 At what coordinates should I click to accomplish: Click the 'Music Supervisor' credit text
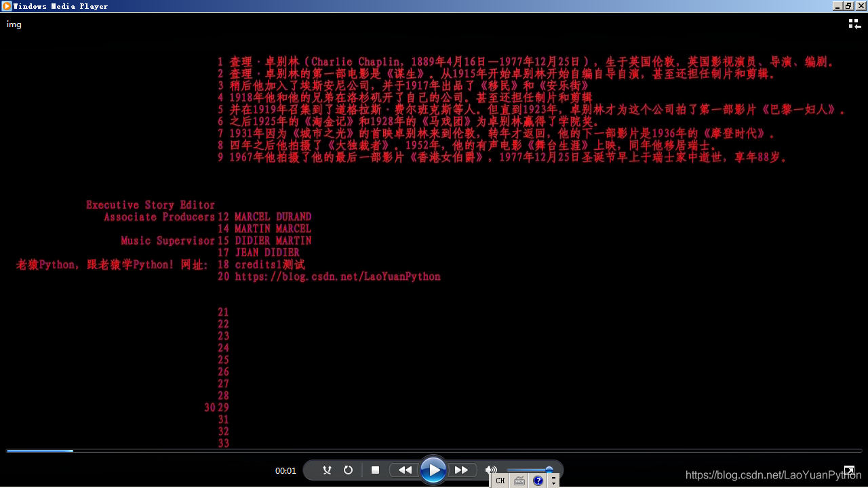pos(167,241)
